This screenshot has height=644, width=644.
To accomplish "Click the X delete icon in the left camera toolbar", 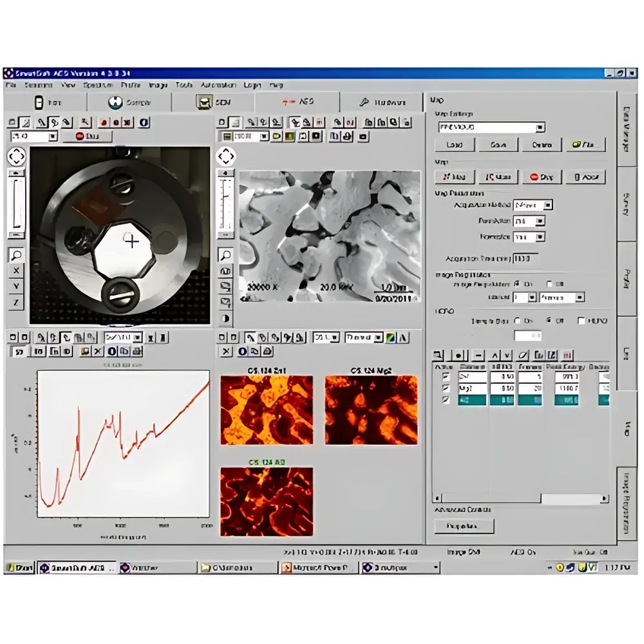I will click(127, 122).
